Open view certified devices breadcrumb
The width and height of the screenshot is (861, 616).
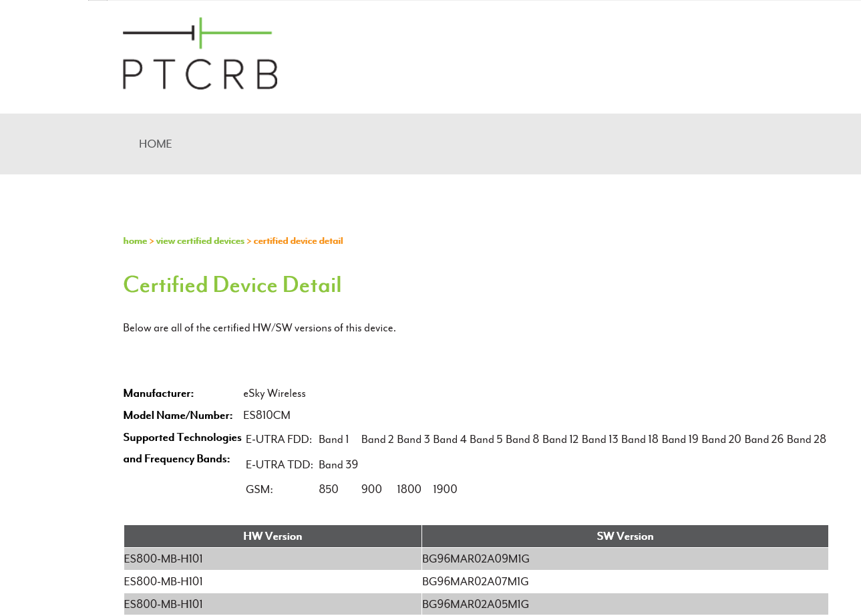[200, 241]
